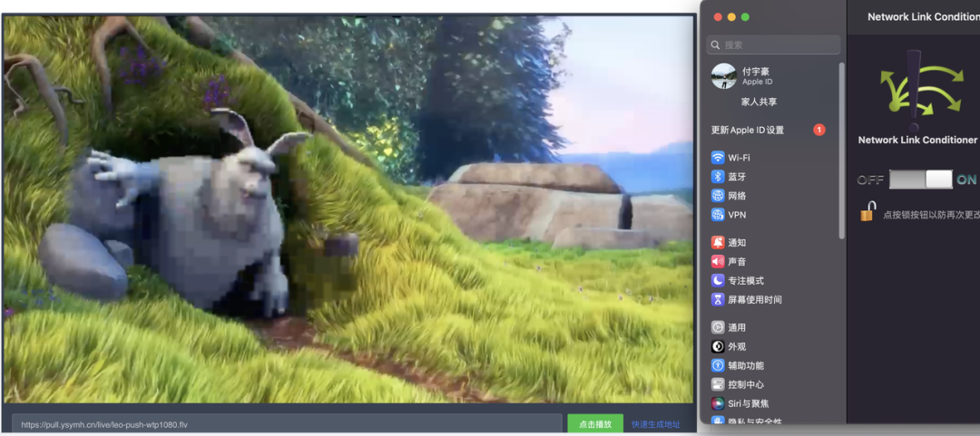Open 家人共享 in the sidebar
Viewport: 980px width, 436px height.
[x=759, y=102]
